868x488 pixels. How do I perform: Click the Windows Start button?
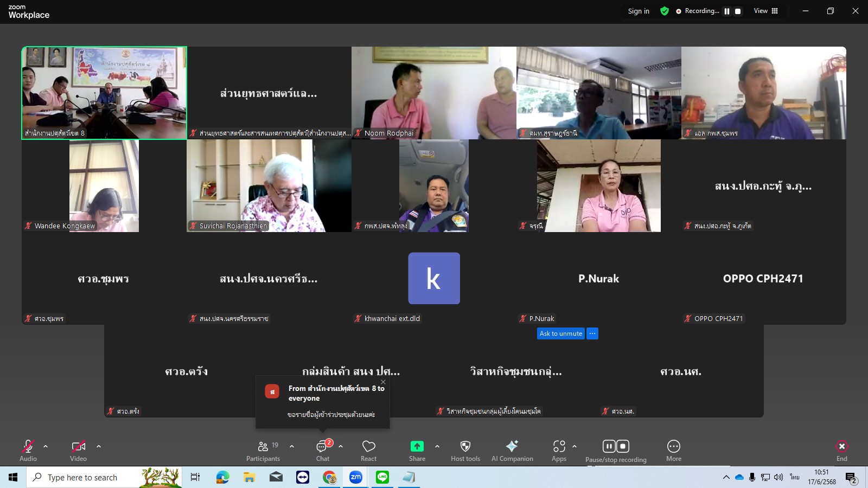click(13, 477)
